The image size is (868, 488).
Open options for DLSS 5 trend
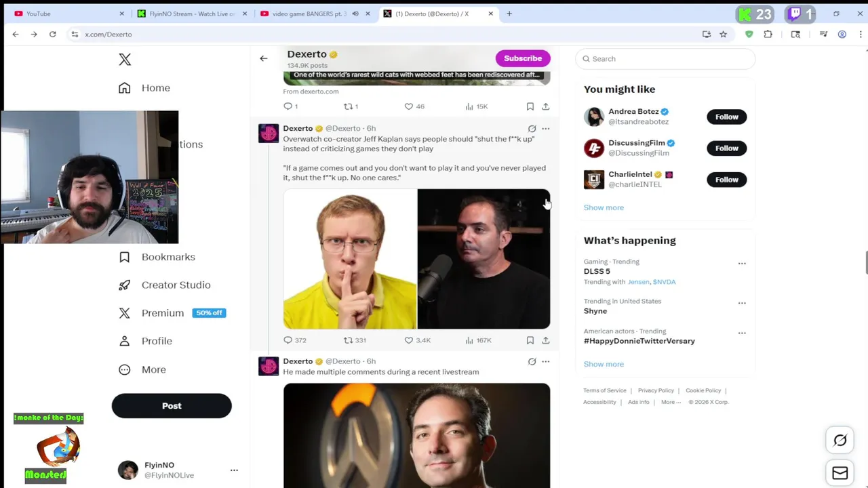(x=742, y=264)
